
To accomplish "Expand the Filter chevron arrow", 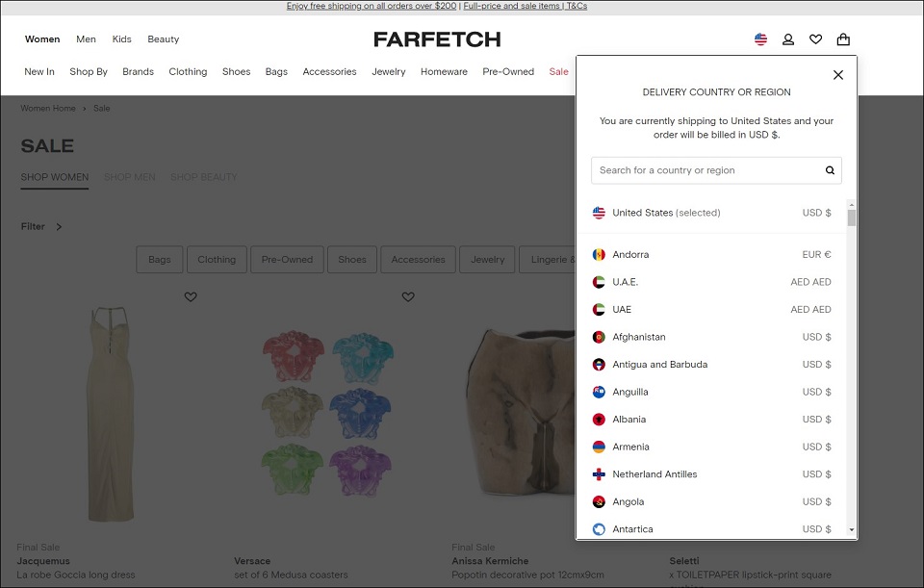I will point(59,227).
